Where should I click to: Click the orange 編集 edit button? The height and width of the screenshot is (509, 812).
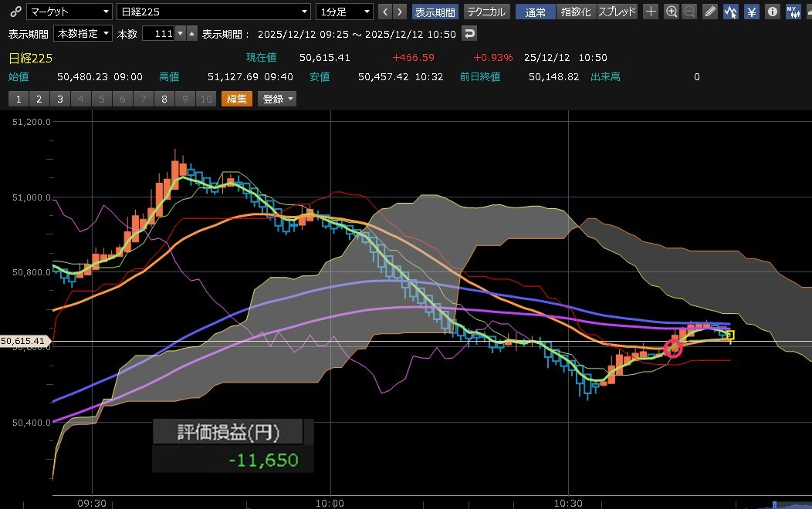237,99
